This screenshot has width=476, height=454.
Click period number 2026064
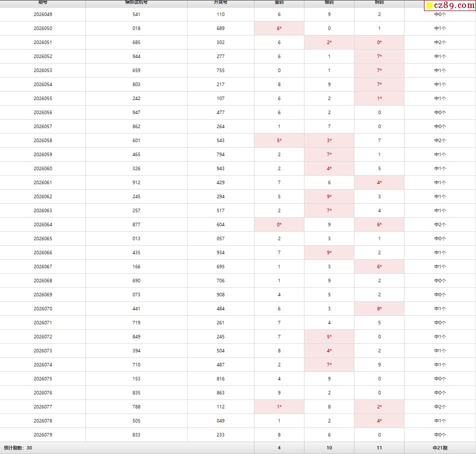[x=43, y=225]
